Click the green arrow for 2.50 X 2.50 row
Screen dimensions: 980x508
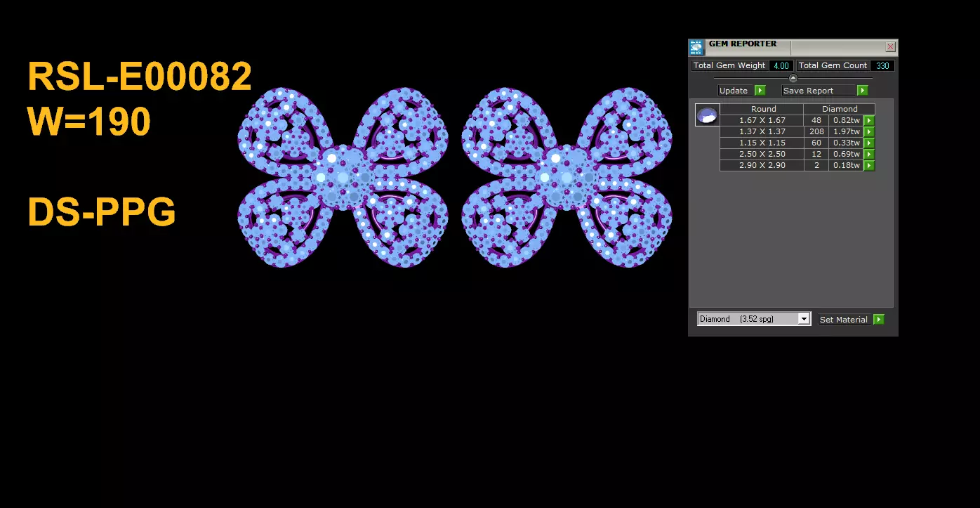click(869, 155)
